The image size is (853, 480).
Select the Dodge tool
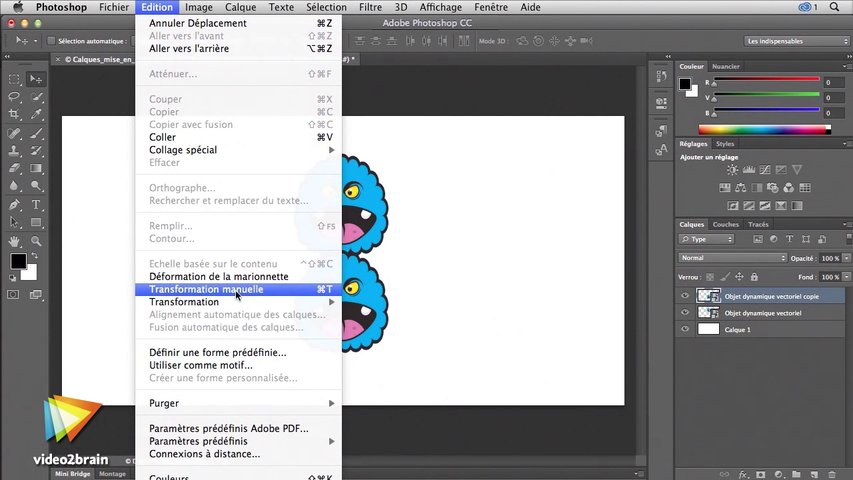point(36,186)
